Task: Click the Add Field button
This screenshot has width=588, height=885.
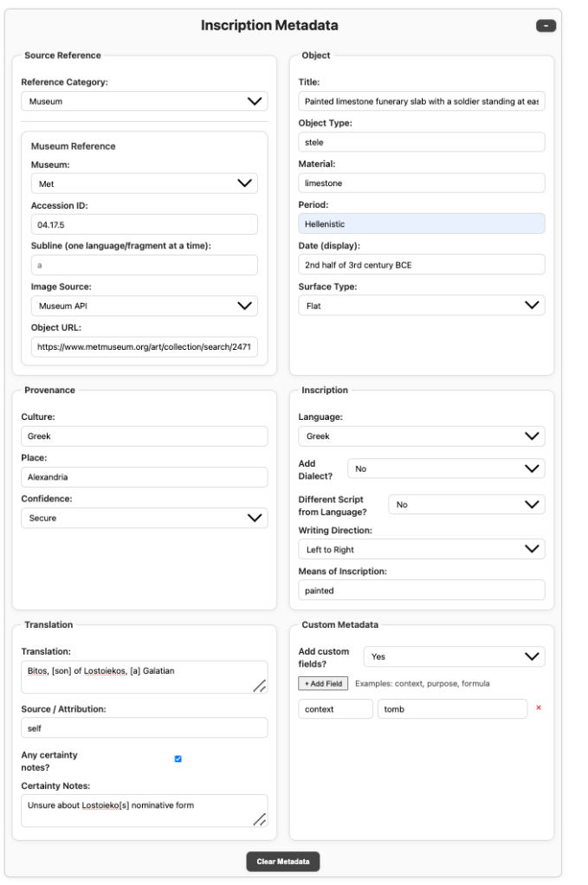Action: (x=323, y=684)
